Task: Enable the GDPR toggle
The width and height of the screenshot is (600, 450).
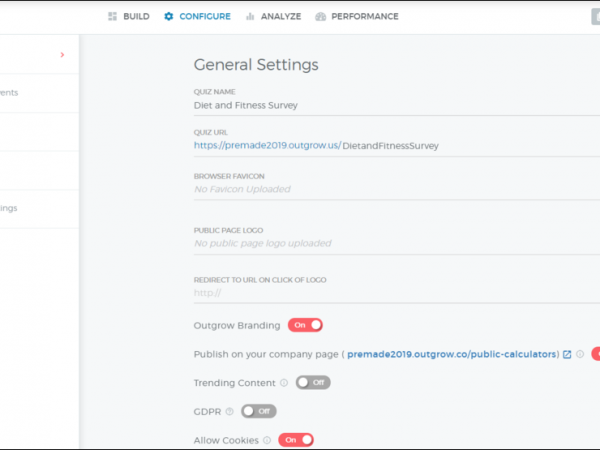Action: tap(259, 411)
